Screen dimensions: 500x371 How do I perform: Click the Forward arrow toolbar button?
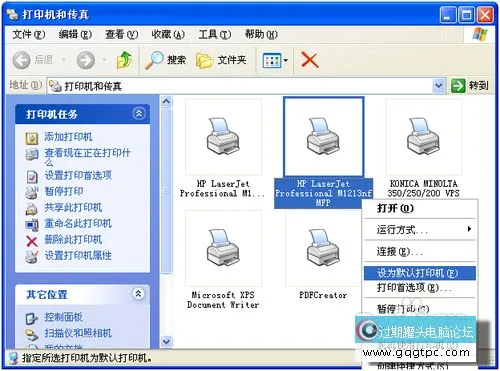(x=86, y=60)
